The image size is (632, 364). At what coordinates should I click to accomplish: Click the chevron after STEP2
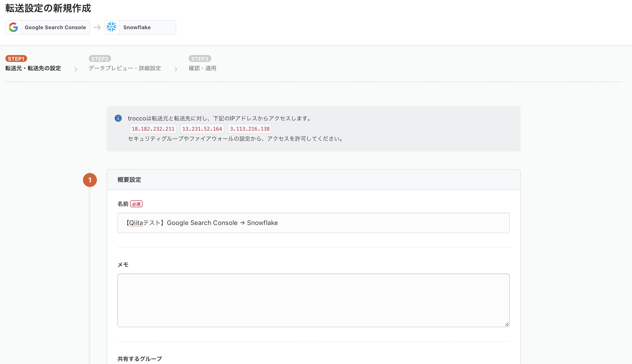point(176,69)
